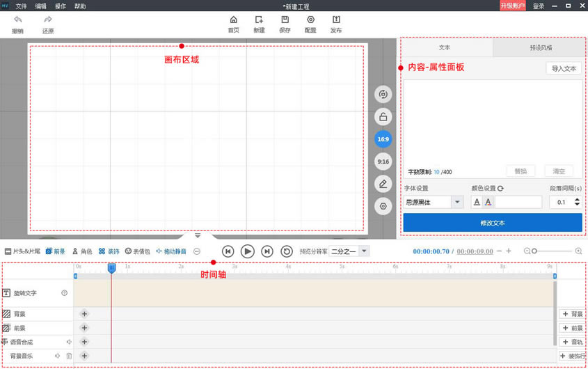This screenshot has width=588, height=369.
Task: Click the timeline zoom slider
Action: point(555,251)
